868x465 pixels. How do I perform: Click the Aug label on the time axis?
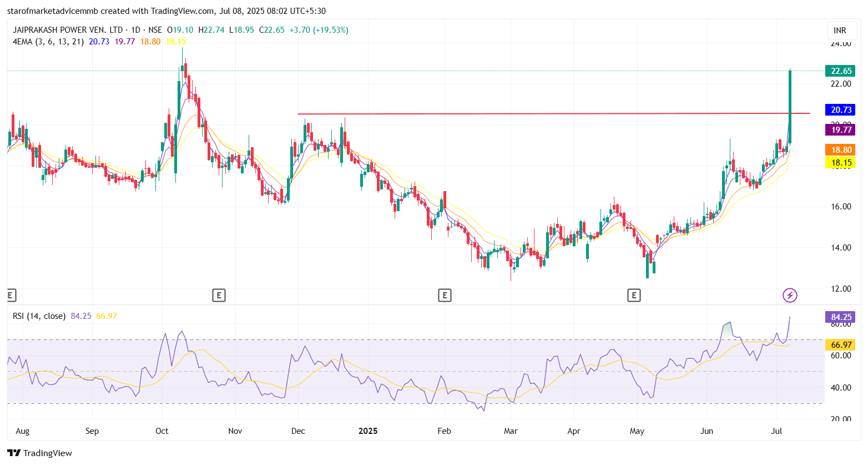[x=23, y=431]
